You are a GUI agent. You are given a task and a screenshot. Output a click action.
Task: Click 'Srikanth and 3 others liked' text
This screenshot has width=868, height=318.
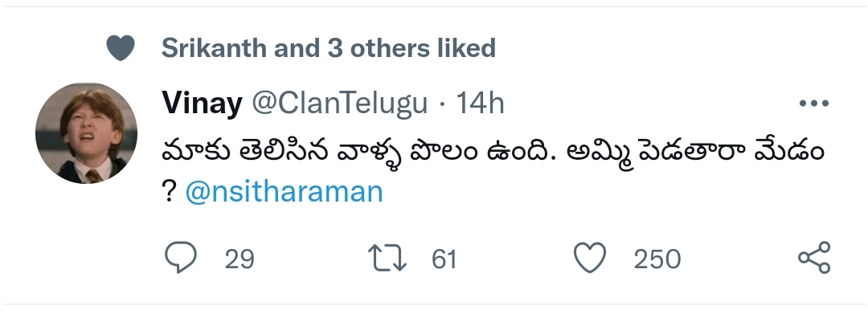pyautogui.click(x=328, y=48)
